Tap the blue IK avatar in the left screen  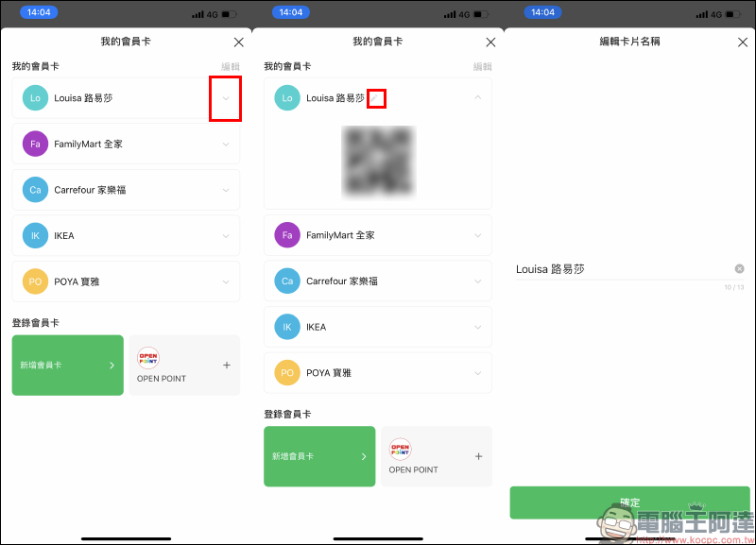point(35,236)
